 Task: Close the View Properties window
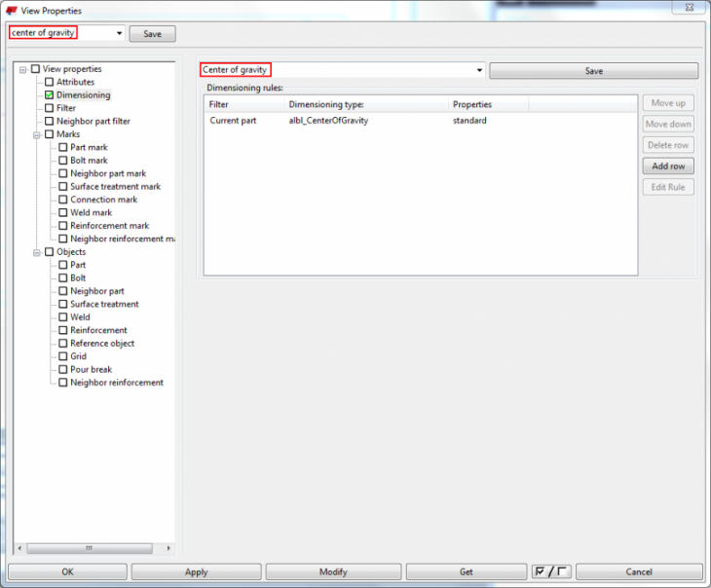(690, 8)
